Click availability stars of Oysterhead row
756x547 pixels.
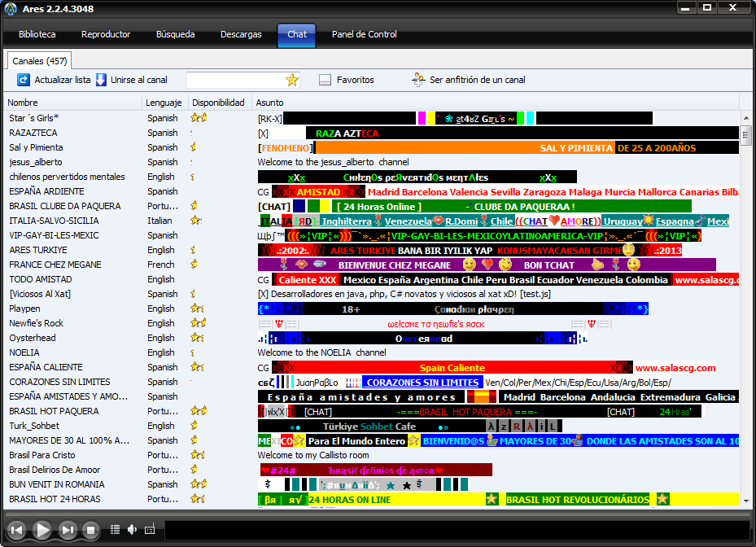197,338
